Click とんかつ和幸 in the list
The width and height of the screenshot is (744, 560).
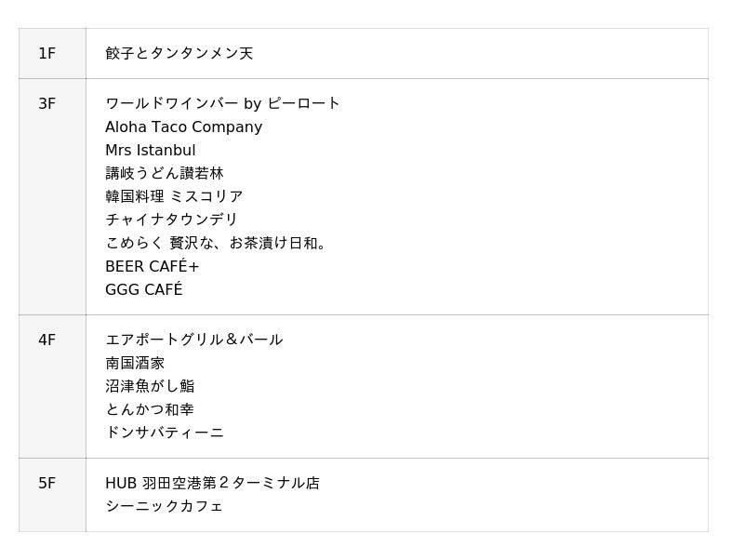[x=150, y=409]
